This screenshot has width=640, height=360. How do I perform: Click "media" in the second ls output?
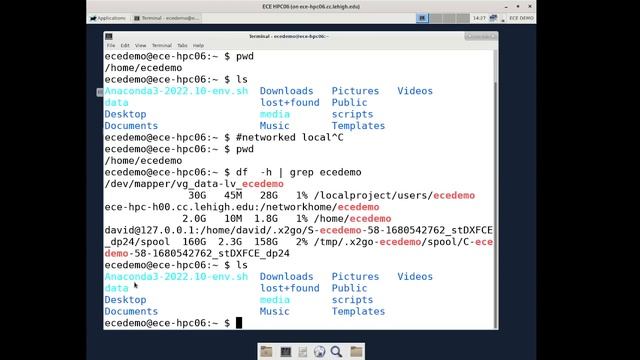[x=275, y=300]
